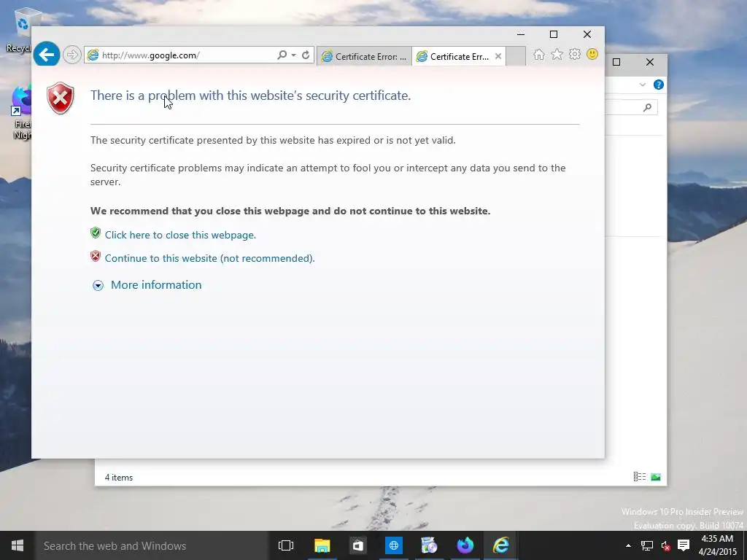747x560 pixels.
Task: Click the network status tray icon
Action: tap(646, 545)
